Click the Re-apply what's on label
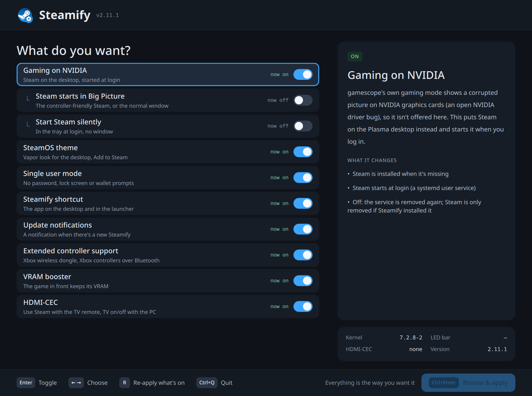Screen dimensions: 532x396 [x=159, y=383]
